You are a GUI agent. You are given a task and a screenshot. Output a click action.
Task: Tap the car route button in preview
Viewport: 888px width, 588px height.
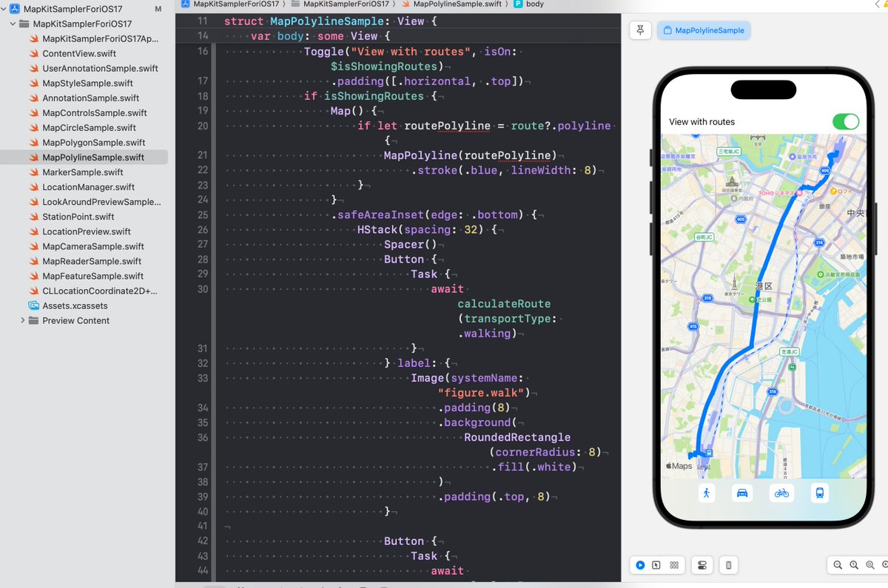point(742,493)
